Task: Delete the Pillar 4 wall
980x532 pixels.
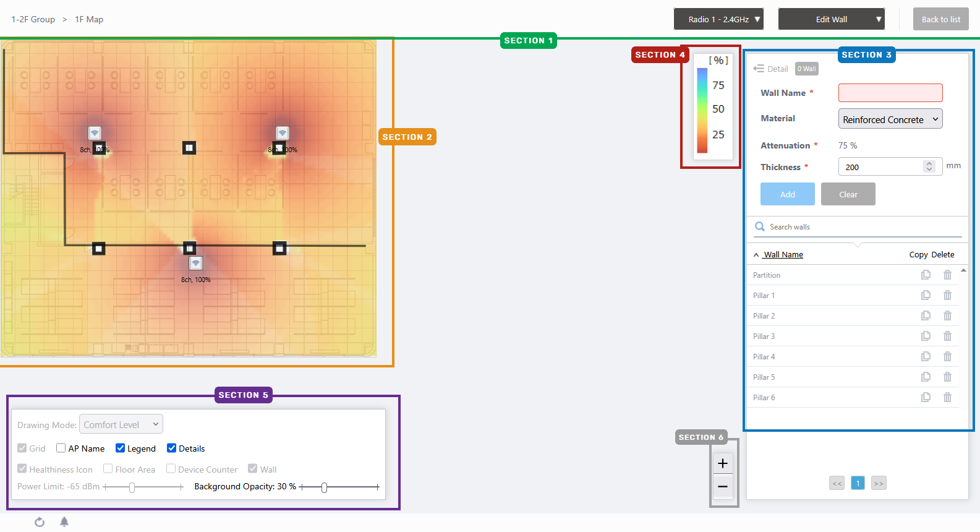Action: [x=947, y=356]
